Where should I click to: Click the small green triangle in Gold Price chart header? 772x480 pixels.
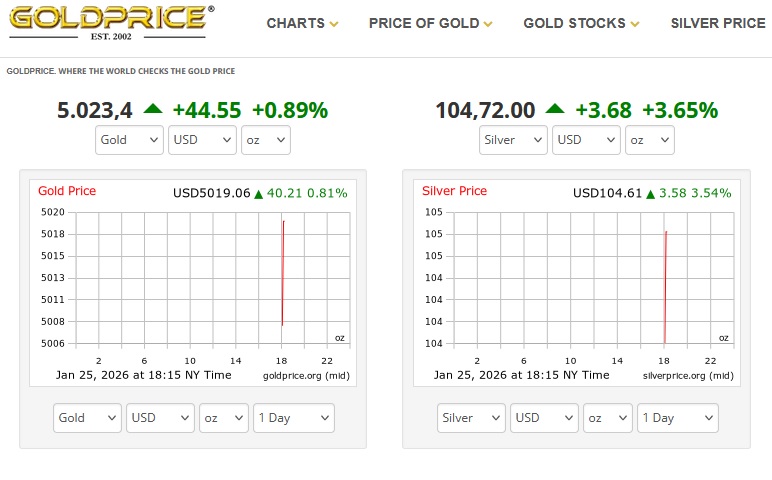point(258,194)
